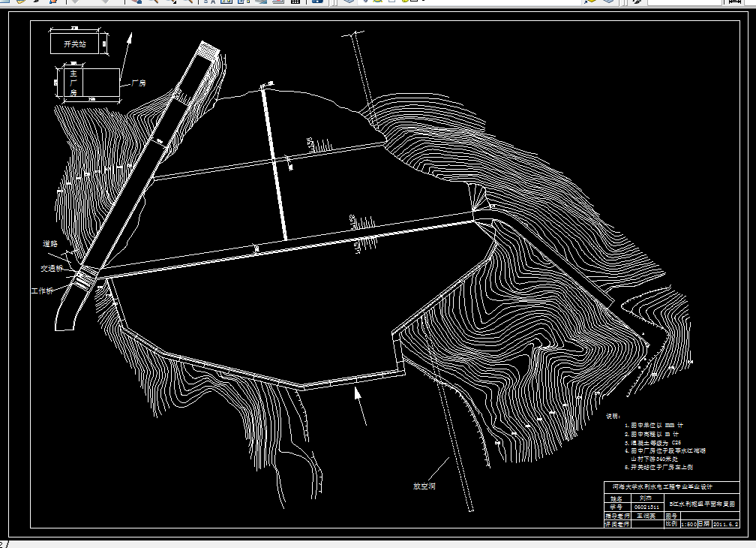The width and height of the screenshot is (756, 548).
Task: Select the 交通桥 annotation
Action: point(52,268)
